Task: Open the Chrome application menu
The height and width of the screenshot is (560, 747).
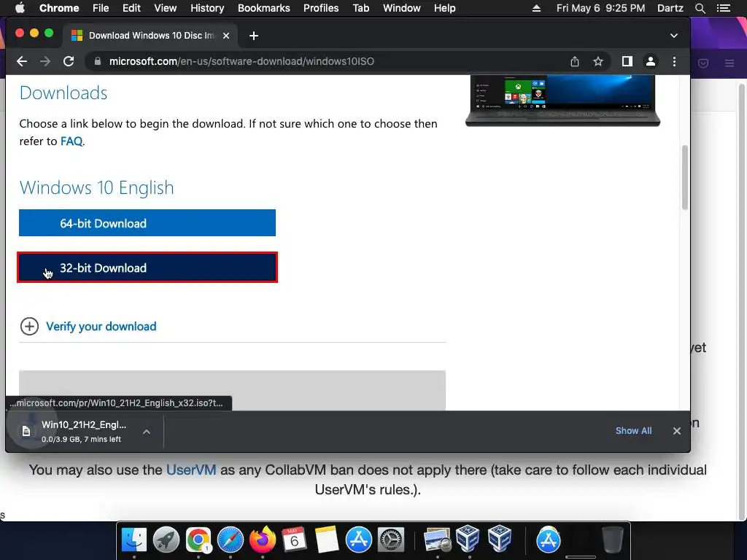Action: click(59, 8)
